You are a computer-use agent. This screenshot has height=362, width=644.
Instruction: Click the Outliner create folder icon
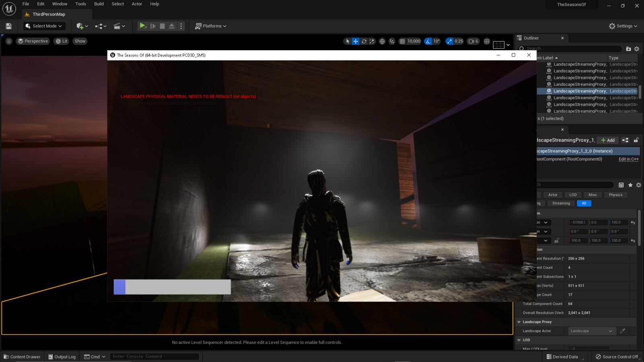(x=628, y=49)
